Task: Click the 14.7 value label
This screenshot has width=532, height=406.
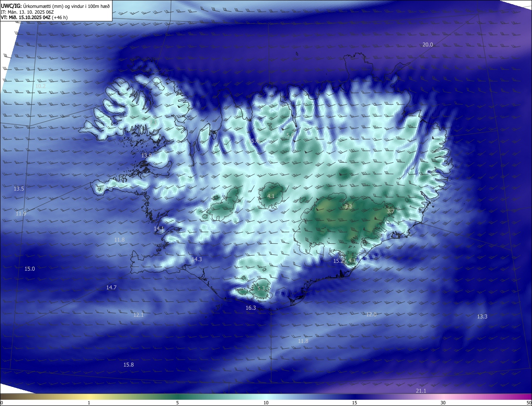Action: tap(111, 288)
